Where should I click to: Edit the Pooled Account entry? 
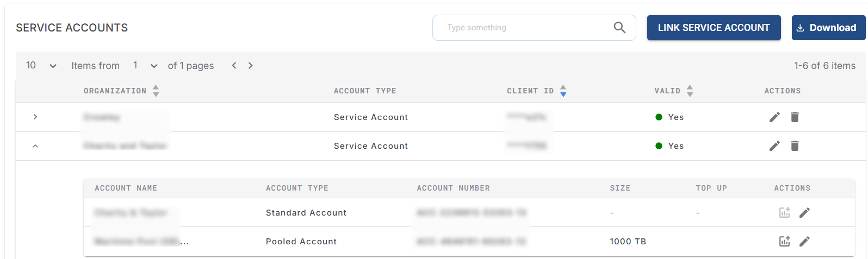click(804, 242)
